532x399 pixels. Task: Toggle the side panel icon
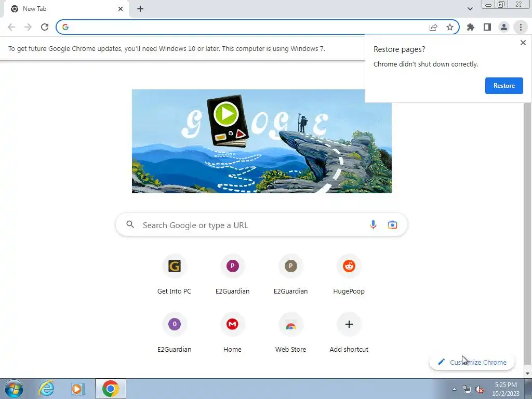[487, 27]
